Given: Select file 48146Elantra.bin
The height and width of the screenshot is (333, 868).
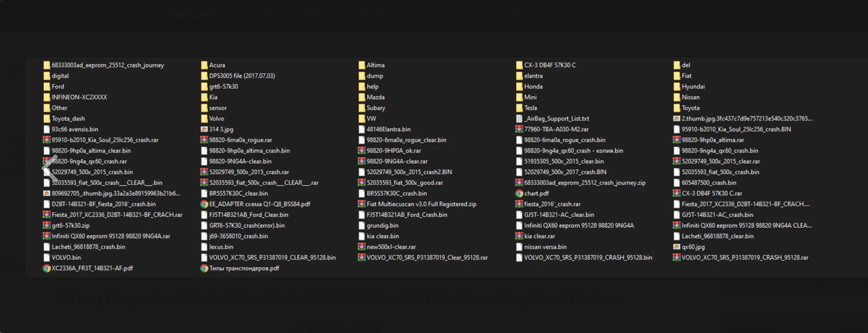Looking at the screenshot, I should click(388, 129).
